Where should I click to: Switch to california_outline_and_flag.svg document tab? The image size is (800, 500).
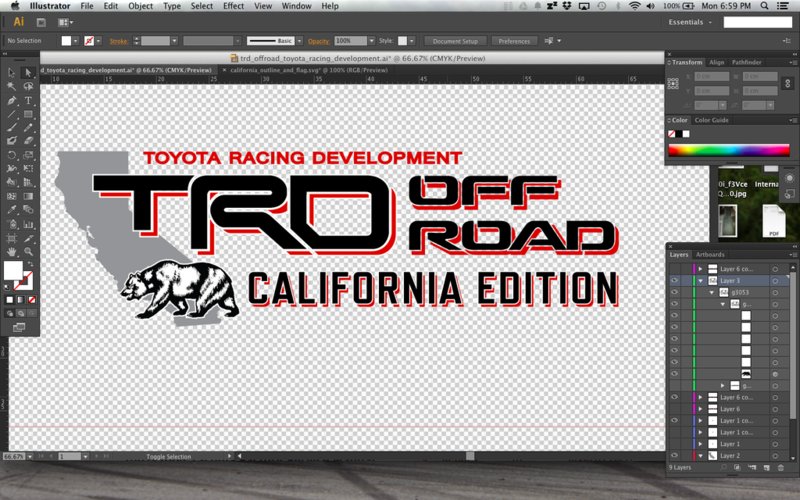tap(309, 70)
